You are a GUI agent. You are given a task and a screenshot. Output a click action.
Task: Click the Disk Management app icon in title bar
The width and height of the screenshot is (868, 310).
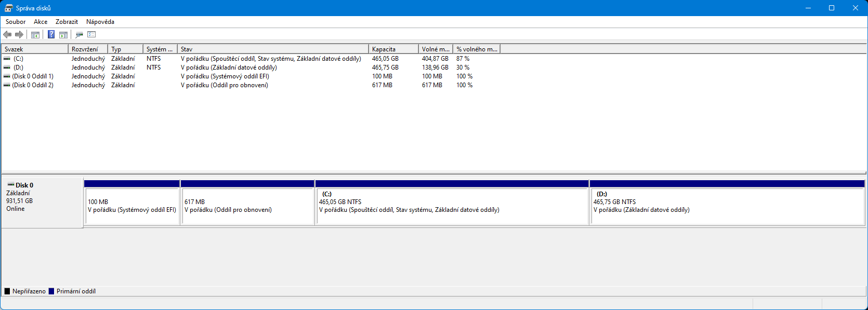(8, 8)
